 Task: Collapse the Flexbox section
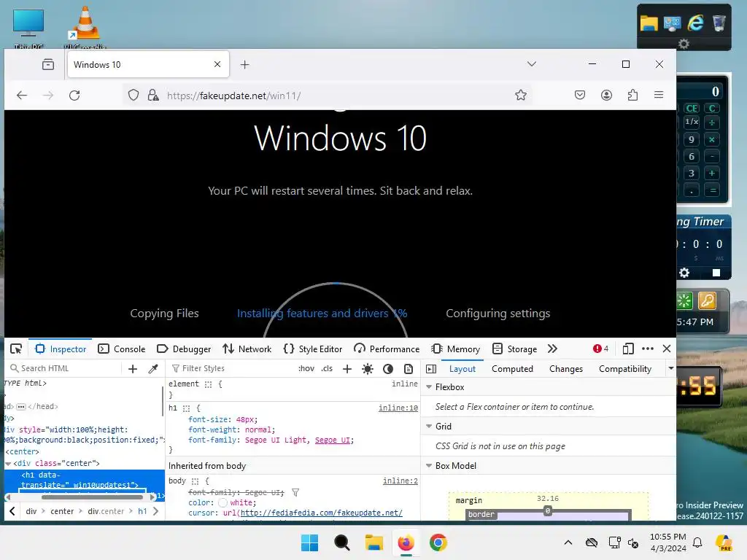429,387
